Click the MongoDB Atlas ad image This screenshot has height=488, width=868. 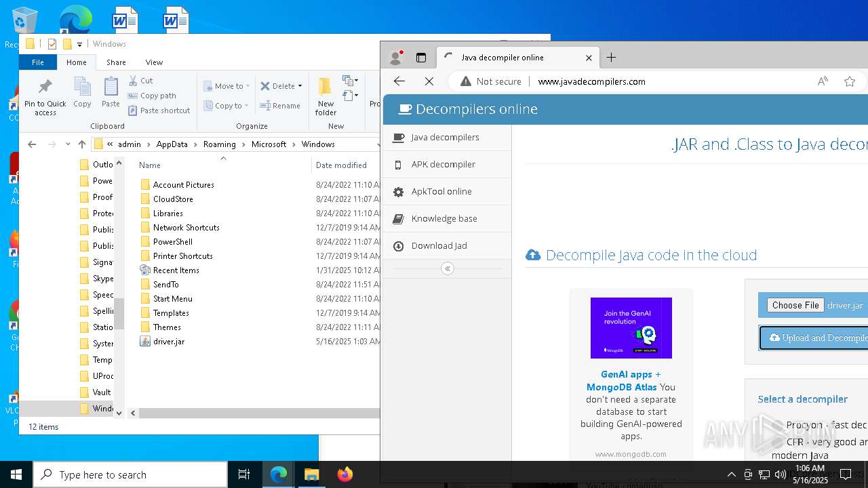pos(631,328)
